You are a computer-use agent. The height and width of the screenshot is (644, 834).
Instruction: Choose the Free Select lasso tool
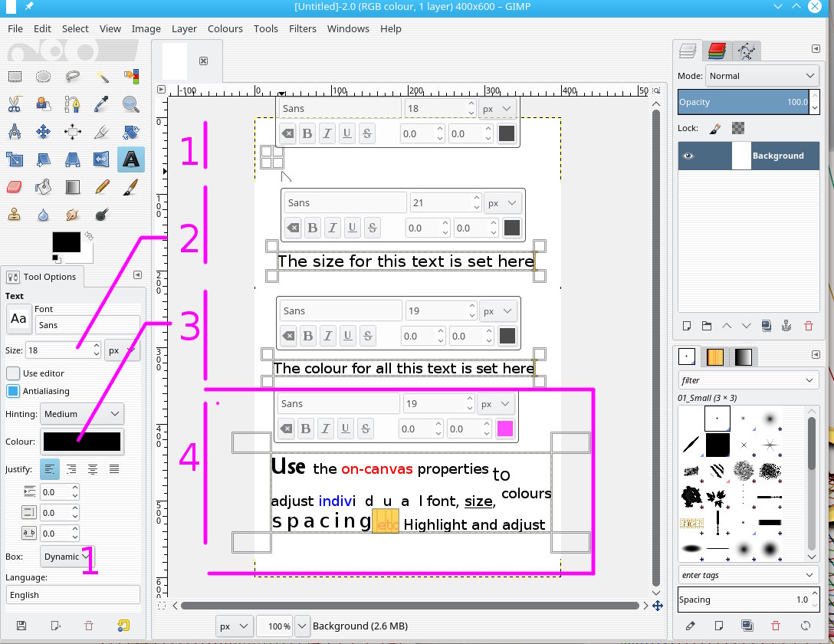tap(72, 77)
